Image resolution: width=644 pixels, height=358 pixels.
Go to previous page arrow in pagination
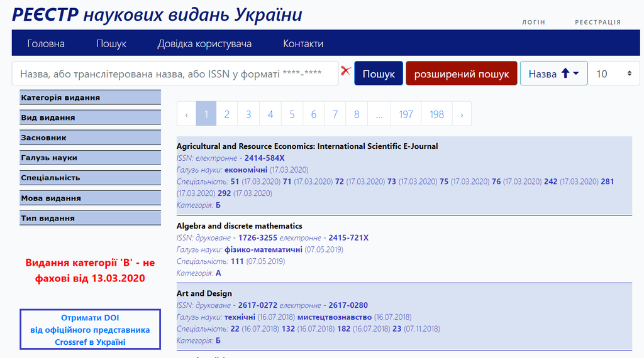[186, 114]
